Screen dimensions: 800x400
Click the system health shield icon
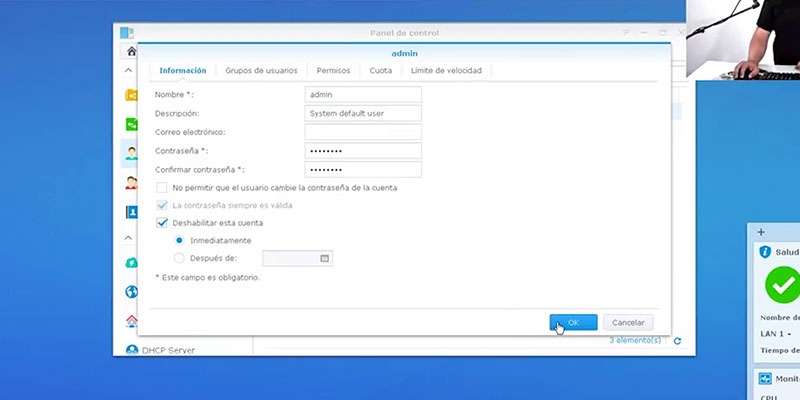click(x=765, y=252)
